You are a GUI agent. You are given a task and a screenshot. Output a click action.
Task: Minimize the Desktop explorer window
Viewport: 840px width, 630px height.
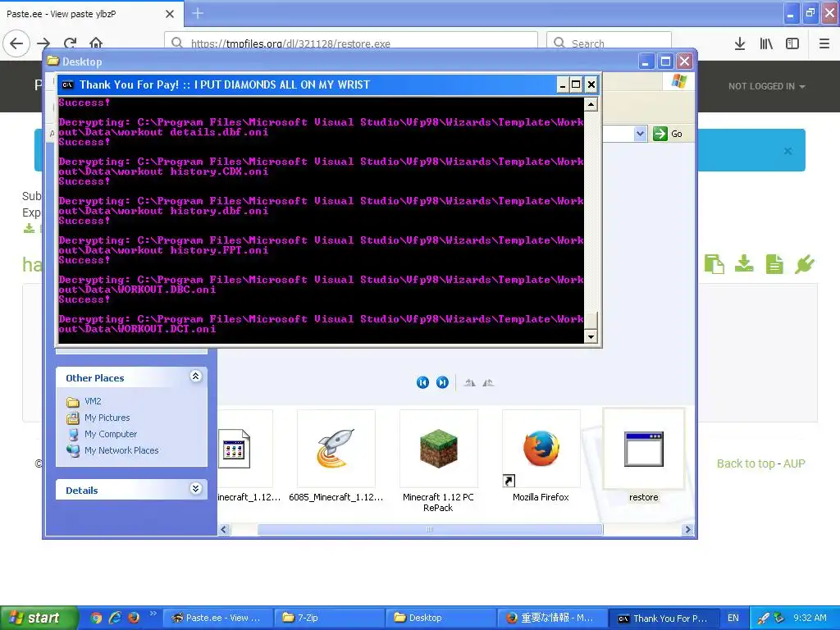click(646, 62)
